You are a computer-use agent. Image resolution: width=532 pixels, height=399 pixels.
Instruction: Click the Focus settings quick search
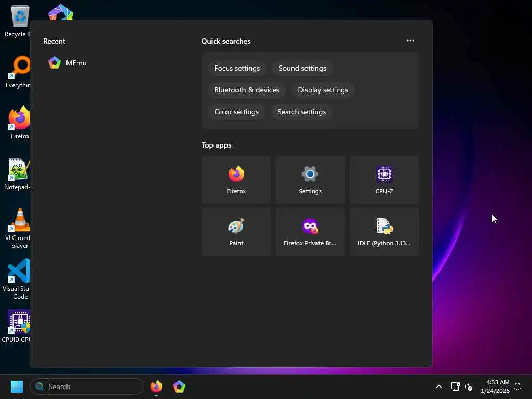click(x=237, y=68)
